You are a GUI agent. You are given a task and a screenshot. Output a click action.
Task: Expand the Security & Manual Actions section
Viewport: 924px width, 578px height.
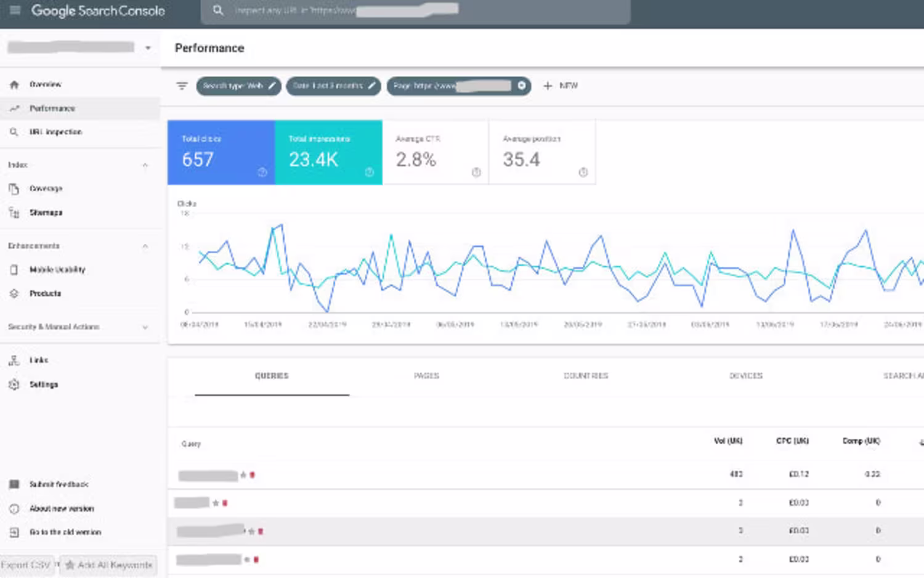click(145, 327)
